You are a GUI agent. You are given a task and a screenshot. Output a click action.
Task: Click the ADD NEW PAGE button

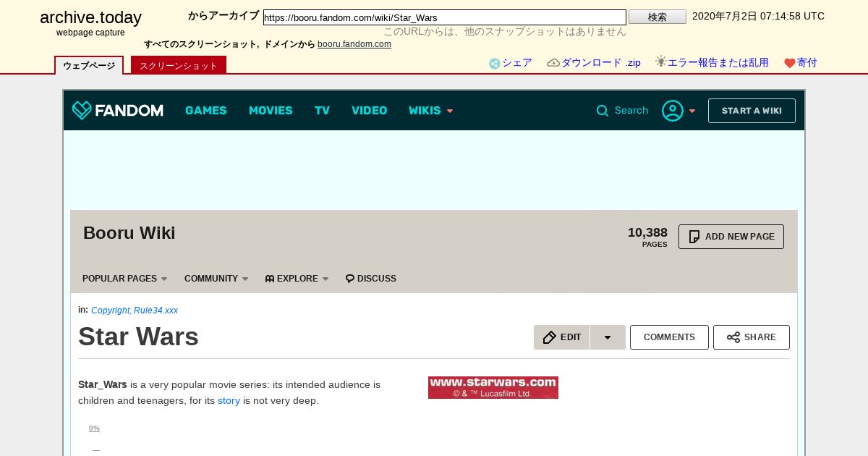(x=731, y=237)
